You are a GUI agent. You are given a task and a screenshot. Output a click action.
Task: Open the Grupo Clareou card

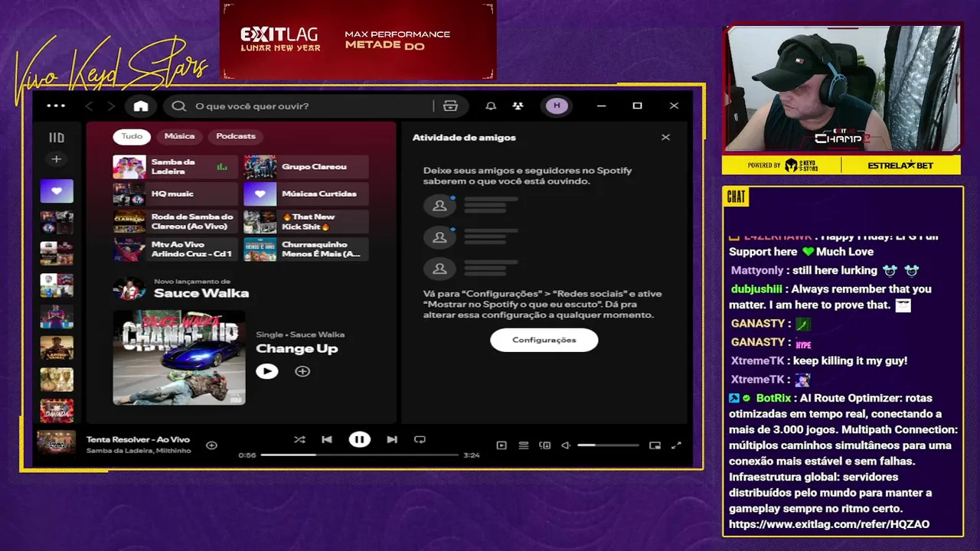pos(306,167)
